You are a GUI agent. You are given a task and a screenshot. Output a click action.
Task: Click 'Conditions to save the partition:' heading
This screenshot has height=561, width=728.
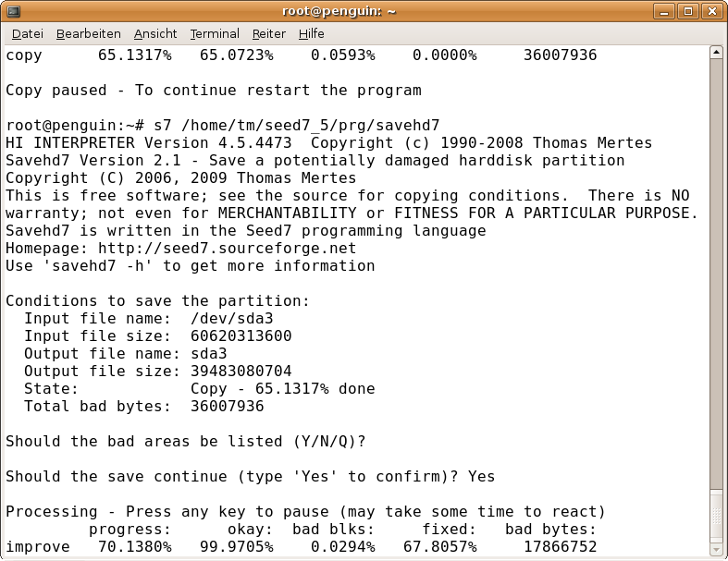[158, 301]
